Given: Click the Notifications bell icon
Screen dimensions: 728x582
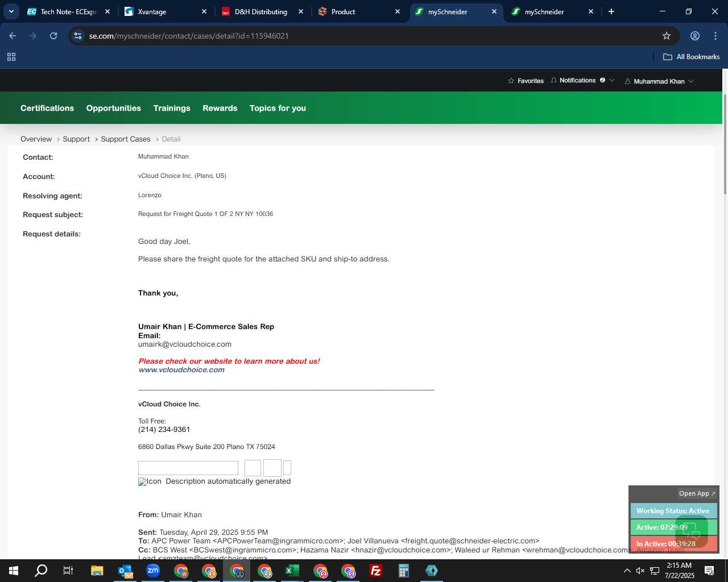Looking at the screenshot, I should click(x=553, y=81).
